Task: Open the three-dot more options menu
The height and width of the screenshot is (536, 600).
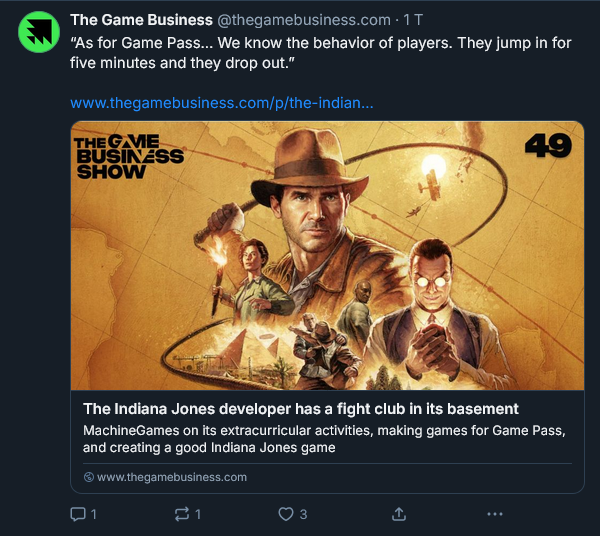Action: pos(494,514)
